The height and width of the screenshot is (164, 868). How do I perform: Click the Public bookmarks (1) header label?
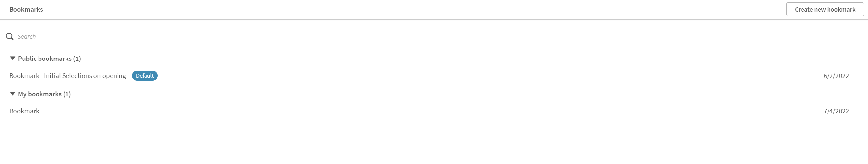click(45, 59)
